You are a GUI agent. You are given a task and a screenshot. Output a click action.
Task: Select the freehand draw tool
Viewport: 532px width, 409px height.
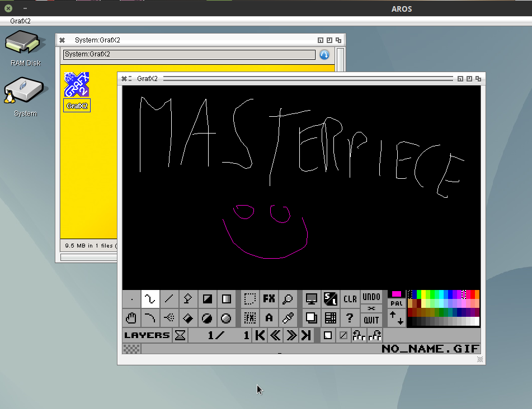tap(150, 299)
